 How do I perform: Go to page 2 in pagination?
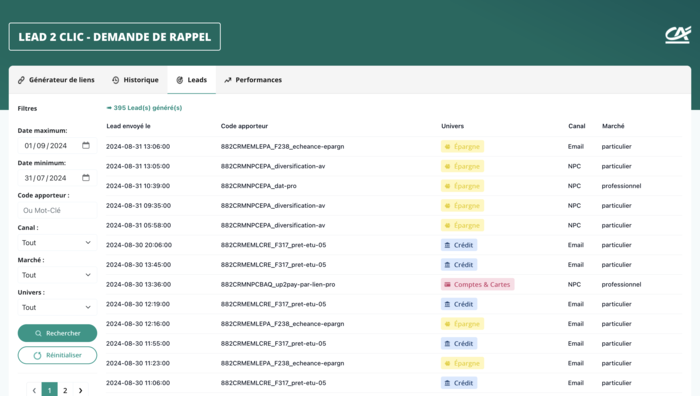click(x=65, y=390)
